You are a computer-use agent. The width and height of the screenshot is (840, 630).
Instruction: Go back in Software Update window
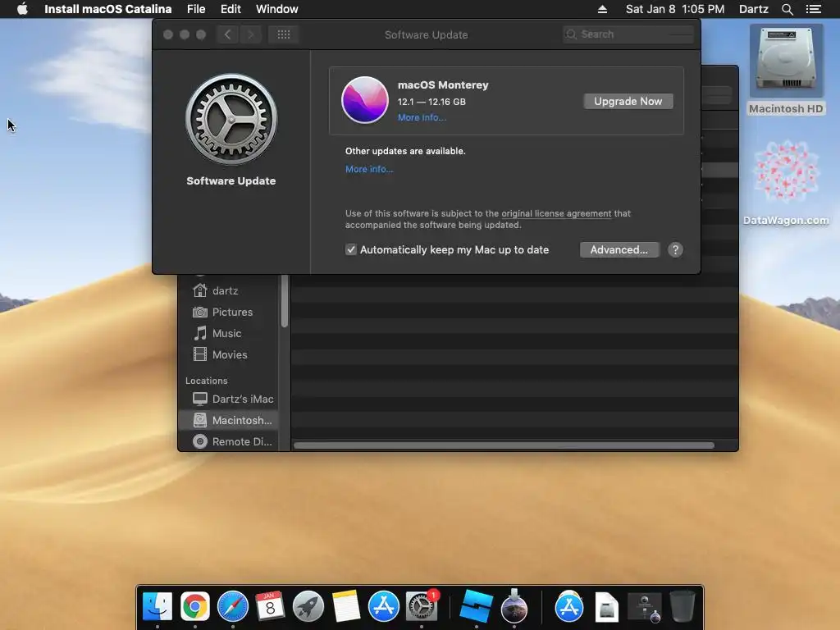tap(228, 34)
